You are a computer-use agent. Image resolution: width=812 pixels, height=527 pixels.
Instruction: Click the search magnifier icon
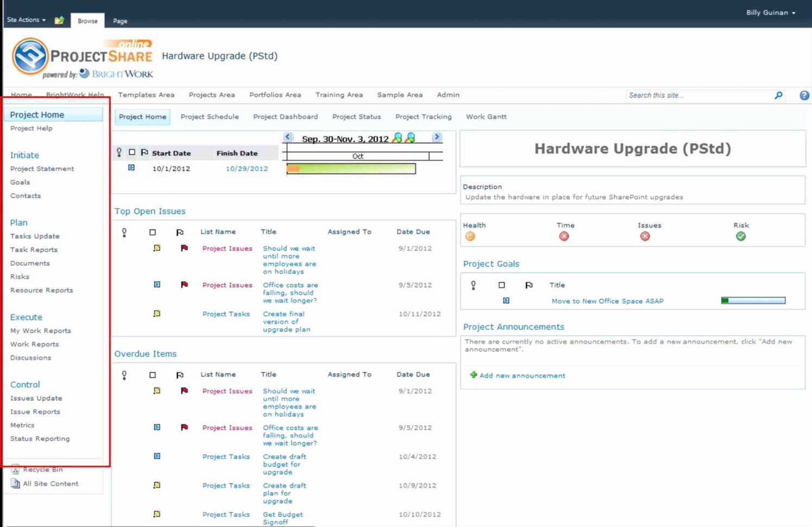[778, 95]
